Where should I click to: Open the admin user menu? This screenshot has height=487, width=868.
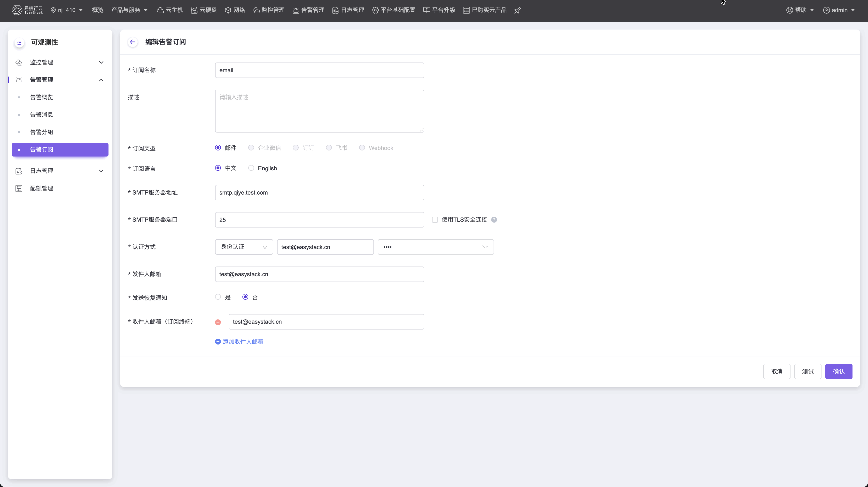coord(839,10)
